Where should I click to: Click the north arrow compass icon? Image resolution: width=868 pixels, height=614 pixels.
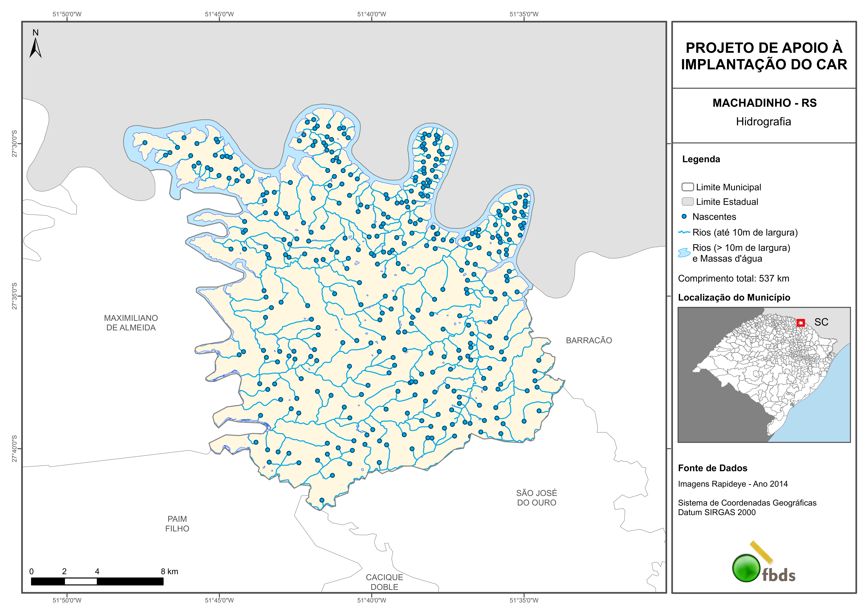(36, 45)
